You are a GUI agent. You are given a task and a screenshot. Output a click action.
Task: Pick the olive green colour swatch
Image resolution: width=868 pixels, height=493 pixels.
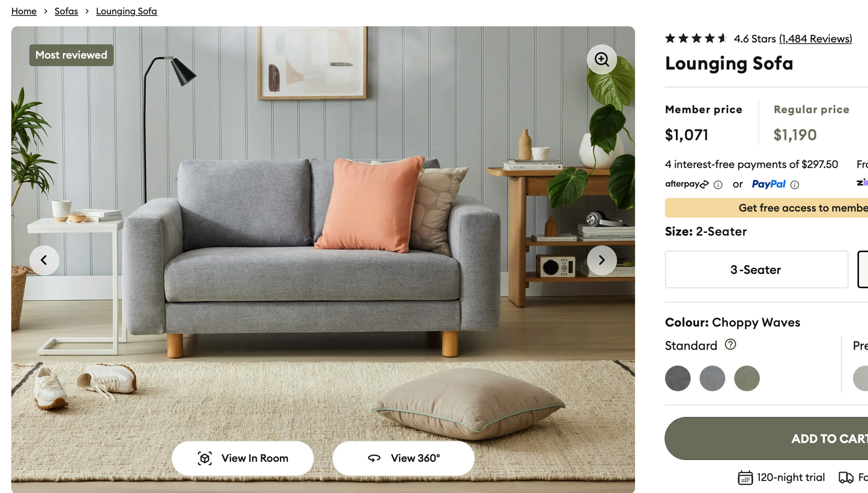(747, 378)
